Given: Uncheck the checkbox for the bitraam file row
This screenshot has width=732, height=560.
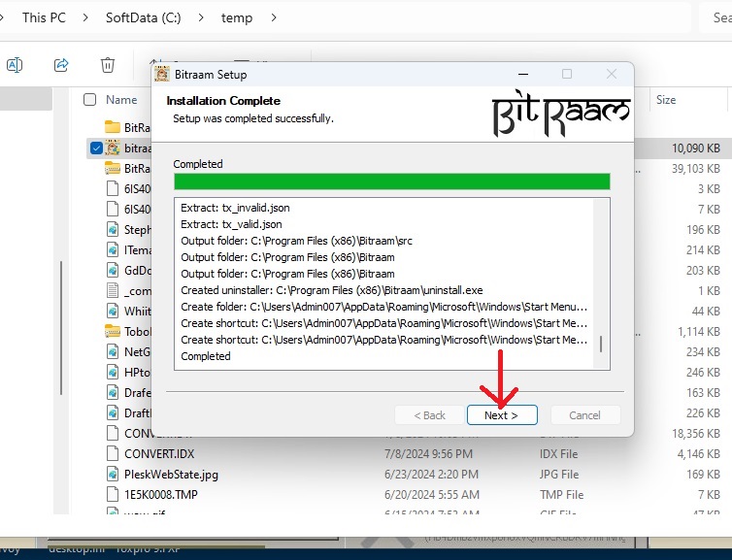Looking at the screenshot, I should click(96, 148).
